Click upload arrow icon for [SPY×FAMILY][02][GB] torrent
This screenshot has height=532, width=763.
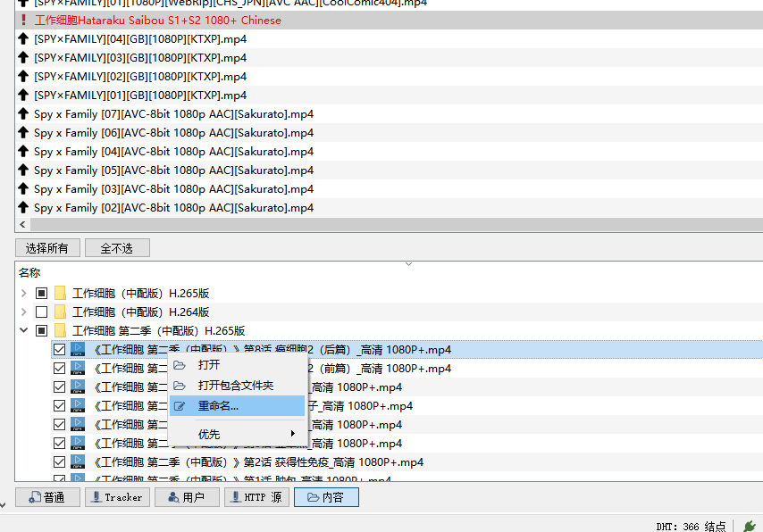pyautogui.click(x=23, y=77)
